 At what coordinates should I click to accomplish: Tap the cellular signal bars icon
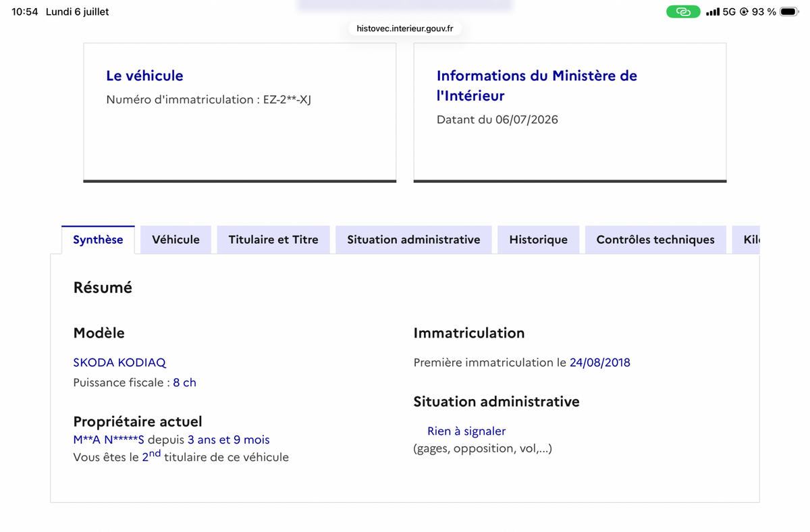712,11
